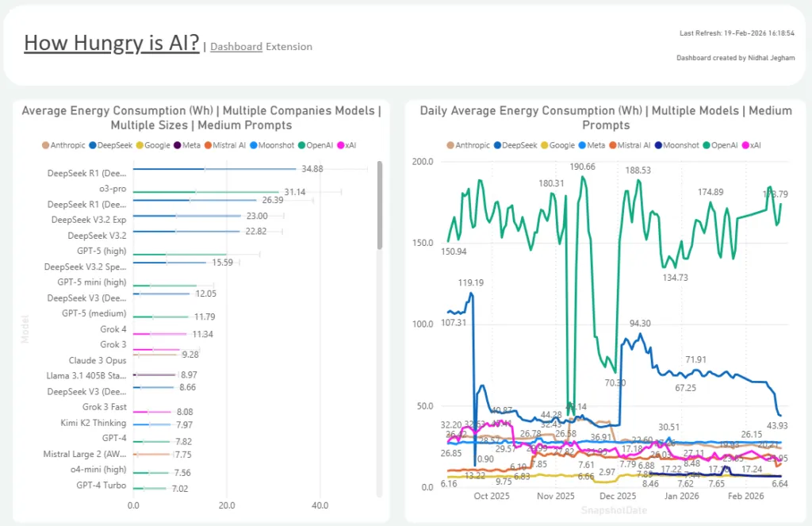The width and height of the screenshot is (812, 526).
Task: Click the 190.66 peak on the OpenAI line
Action: point(583,177)
